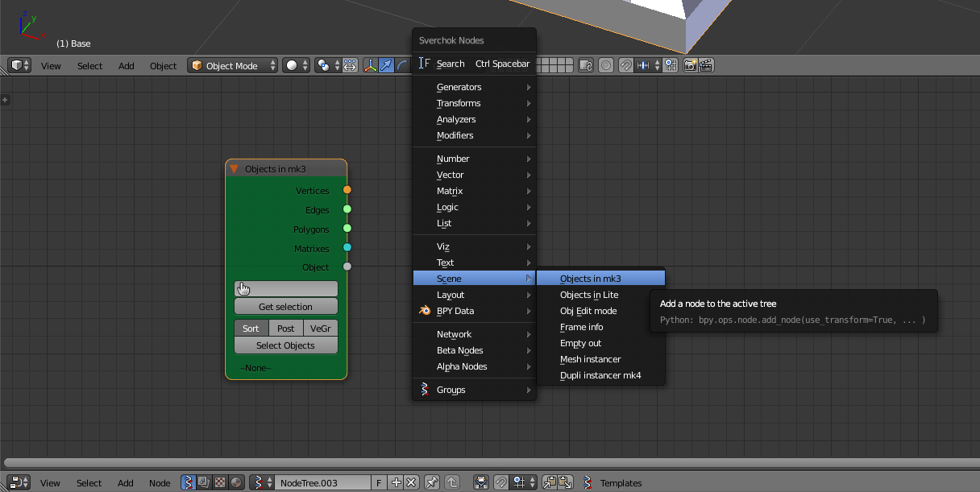The height and width of the screenshot is (492, 980).
Task: Add Dupli instancer mk4 node
Action: pyautogui.click(x=601, y=375)
